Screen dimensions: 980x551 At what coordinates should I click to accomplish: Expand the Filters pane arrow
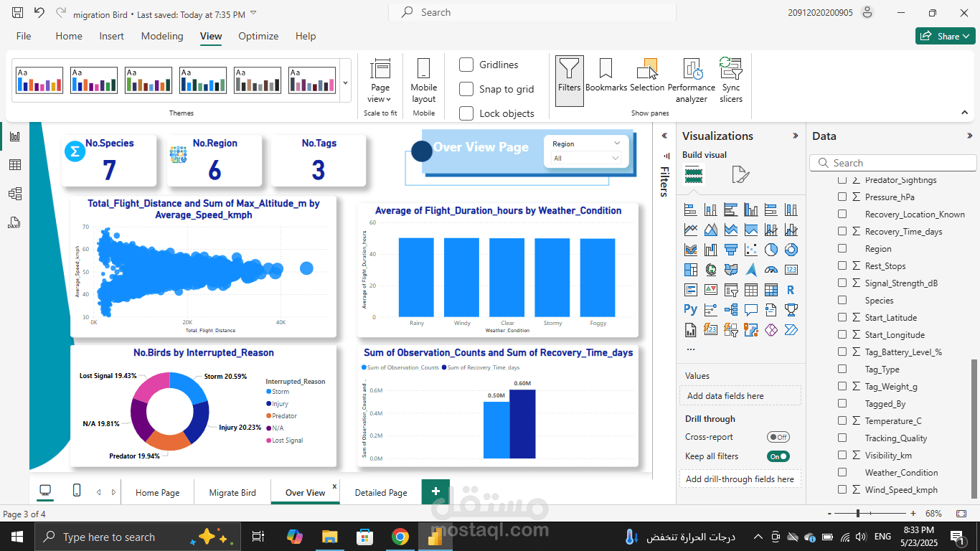pos(664,136)
